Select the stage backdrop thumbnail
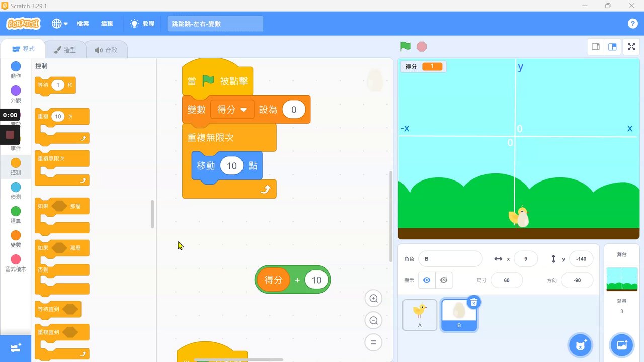 tap(622, 280)
